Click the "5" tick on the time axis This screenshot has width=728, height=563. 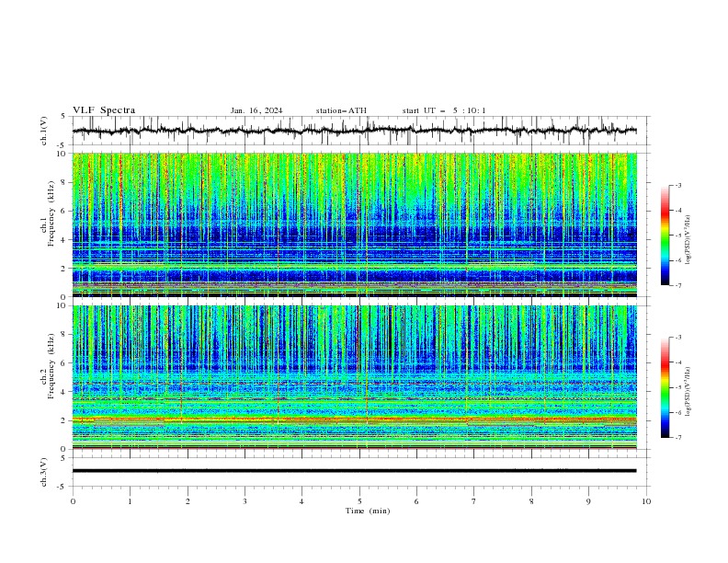tap(359, 501)
